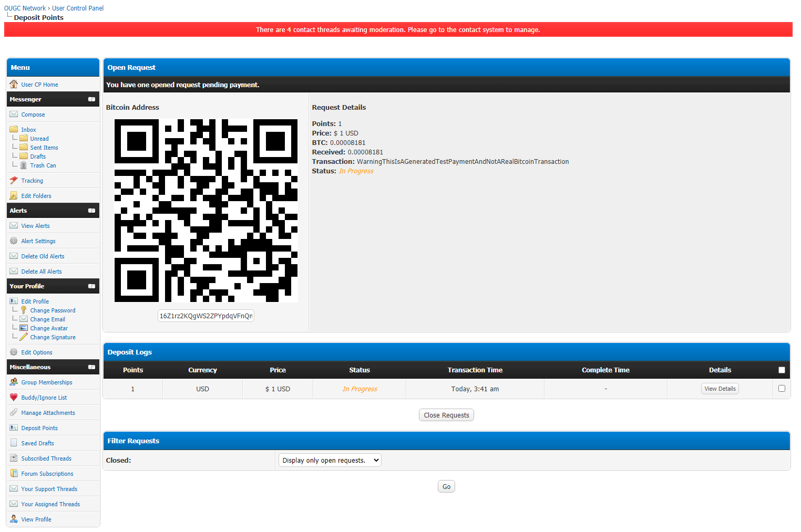The width and height of the screenshot is (801, 532).
Task: Collapse the Your Profile menu section
Action: pos(91,286)
